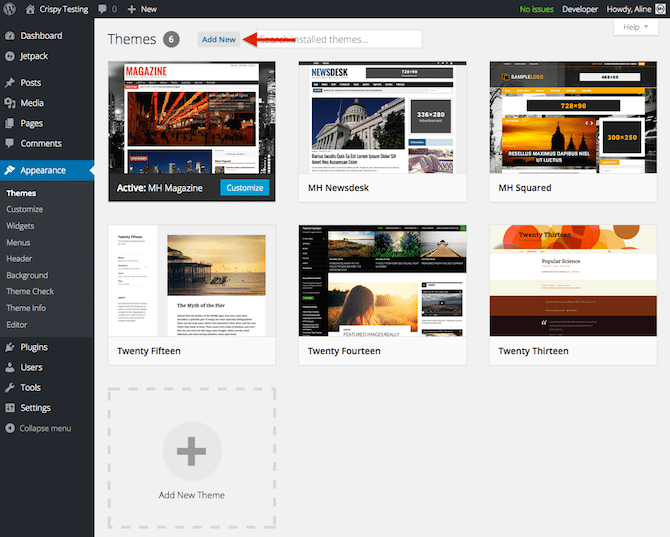Click the blue Customize button
670x537 pixels.
[245, 188]
